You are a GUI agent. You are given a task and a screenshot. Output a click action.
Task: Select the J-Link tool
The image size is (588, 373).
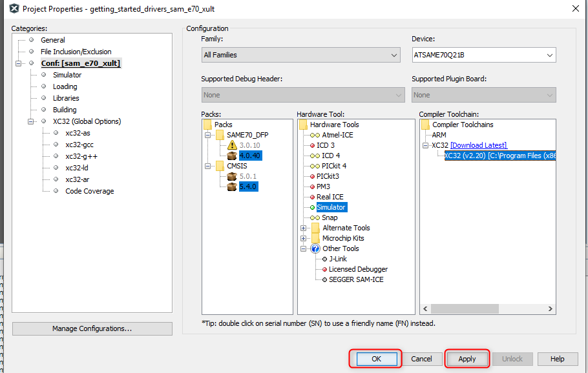click(x=337, y=259)
